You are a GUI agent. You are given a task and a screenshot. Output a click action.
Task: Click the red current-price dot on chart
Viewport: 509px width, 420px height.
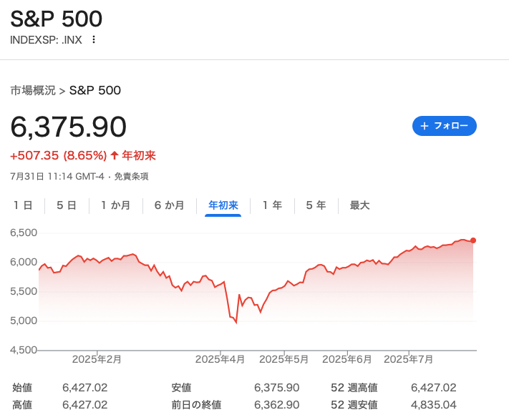pos(473,240)
